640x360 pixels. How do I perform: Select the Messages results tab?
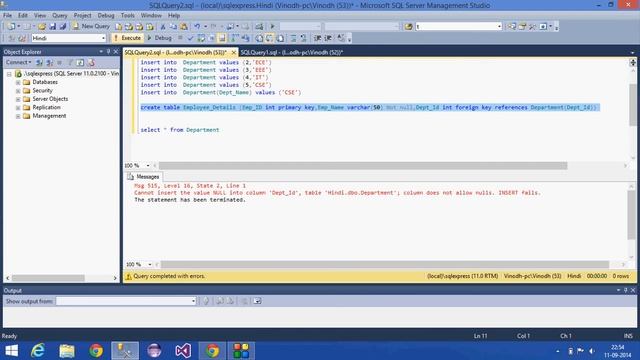click(144, 177)
